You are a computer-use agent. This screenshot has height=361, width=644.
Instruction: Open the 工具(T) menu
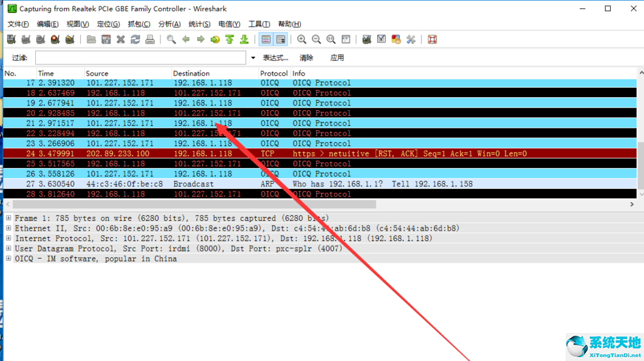click(x=259, y=24)
